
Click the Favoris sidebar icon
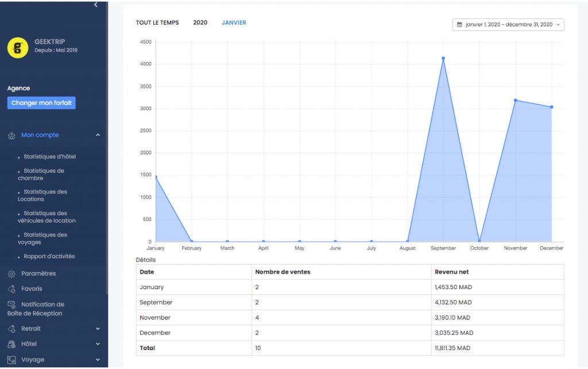click(11, 289)
